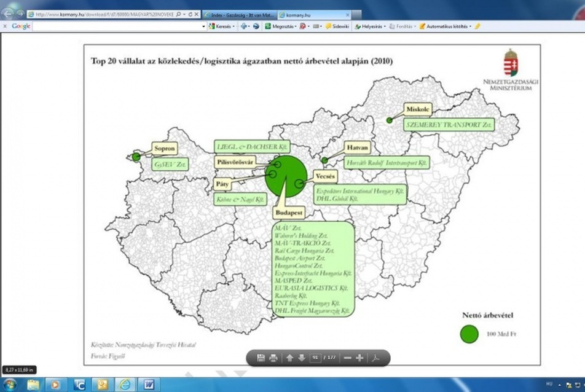
Task: Click the yellow highlighter icon in Google Toolbar
Action: 477,26
